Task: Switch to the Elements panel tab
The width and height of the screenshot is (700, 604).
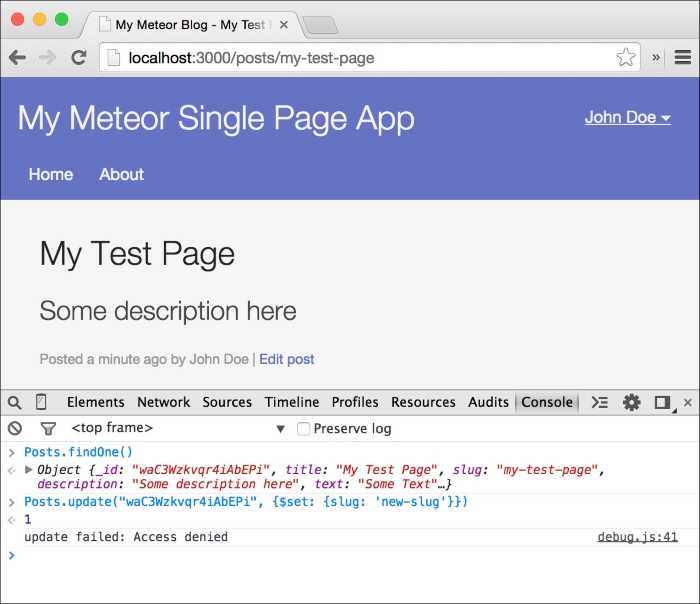Action: click(96, 402)
